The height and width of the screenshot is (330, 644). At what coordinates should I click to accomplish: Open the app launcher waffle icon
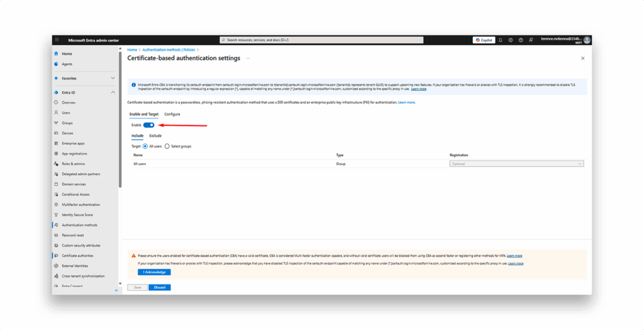pos(57,40)
